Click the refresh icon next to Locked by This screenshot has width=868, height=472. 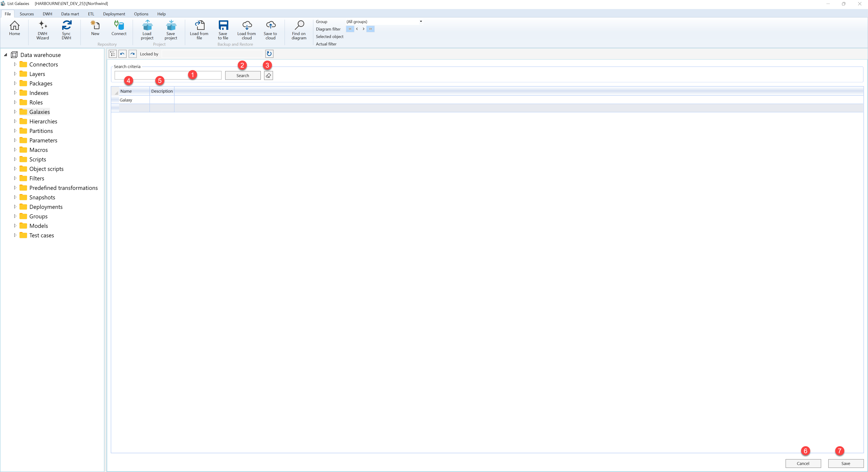[x=269, y=54]
